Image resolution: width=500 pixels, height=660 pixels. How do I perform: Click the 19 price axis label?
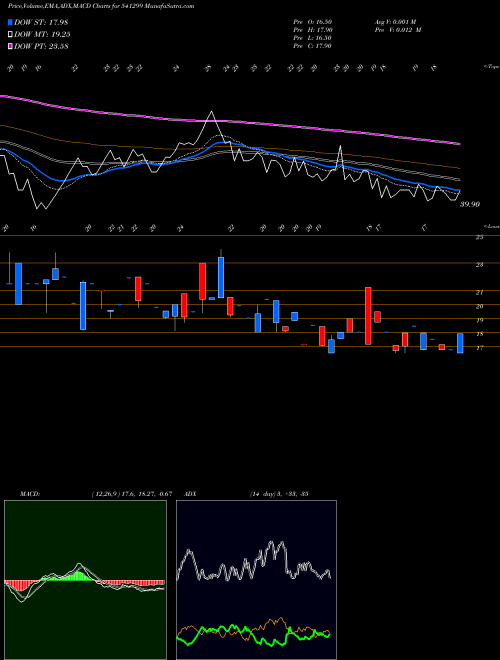click(479, 320)
